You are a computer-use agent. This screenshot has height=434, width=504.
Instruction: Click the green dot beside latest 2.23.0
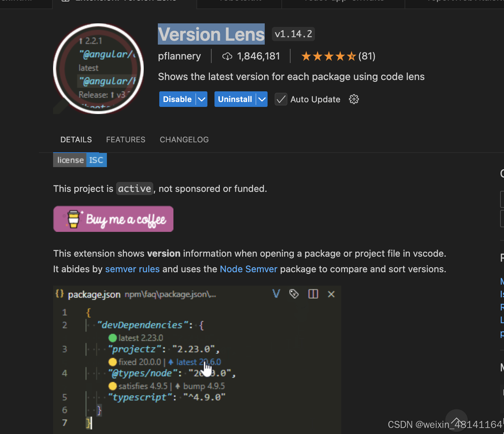[113, 338]
